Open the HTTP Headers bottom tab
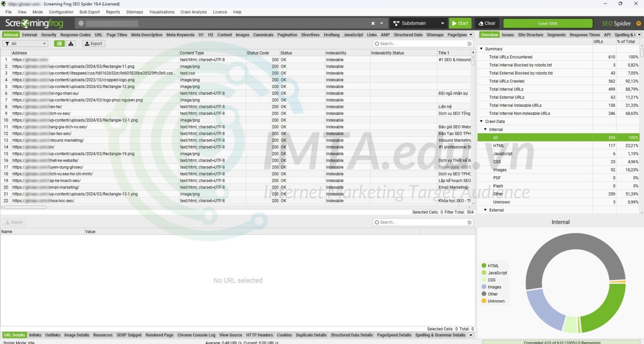 click(259, 335)
